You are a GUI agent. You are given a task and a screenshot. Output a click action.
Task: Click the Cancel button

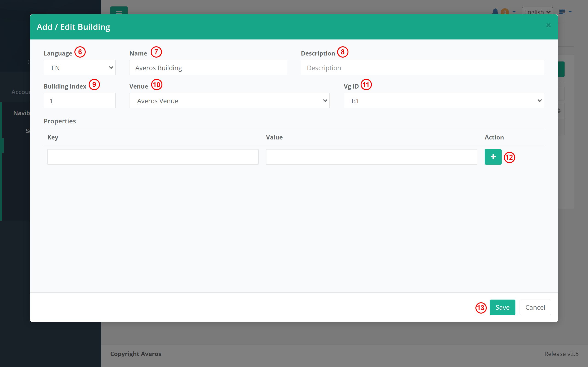point(535,307)
